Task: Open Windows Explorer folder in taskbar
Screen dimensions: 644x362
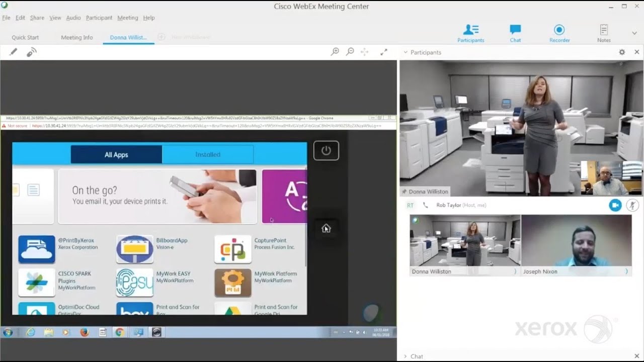Action: pyautogui.click(x=49, y=332)
